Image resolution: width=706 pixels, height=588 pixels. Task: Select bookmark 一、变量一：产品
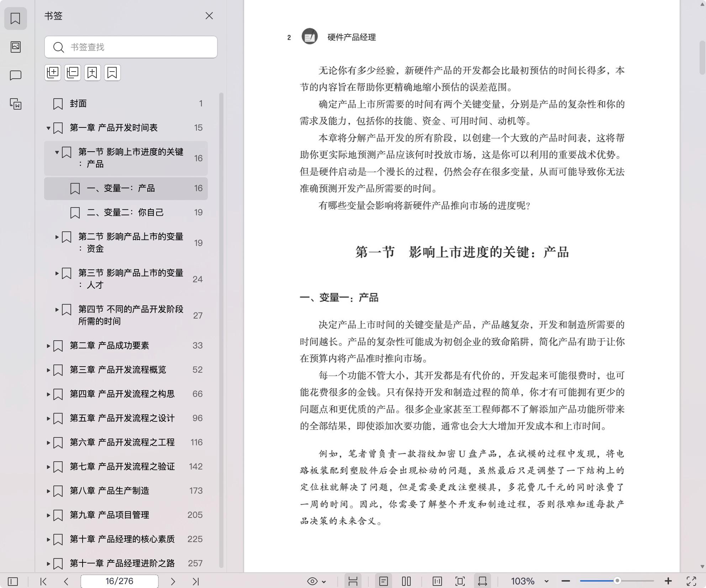click(126, 188)
